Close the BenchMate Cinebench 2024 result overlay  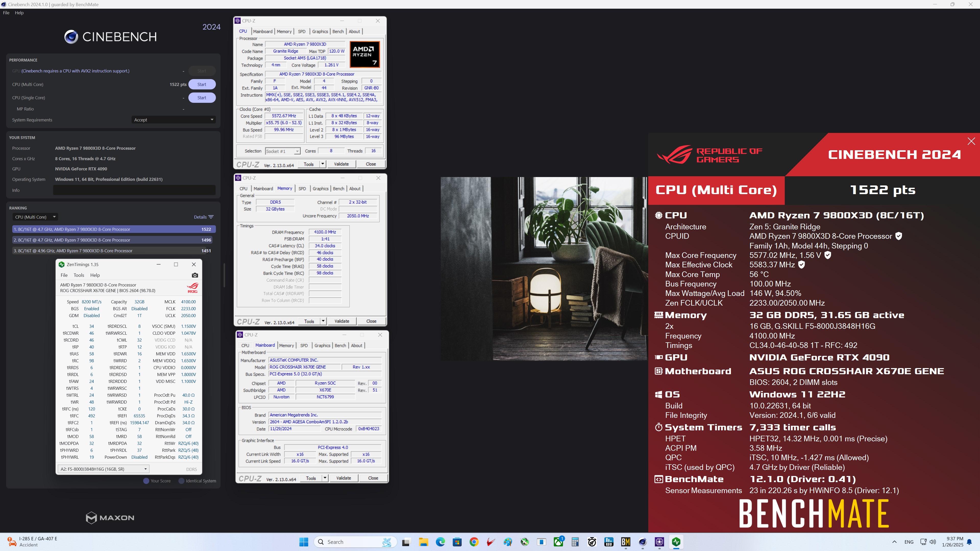click(971, 141)
